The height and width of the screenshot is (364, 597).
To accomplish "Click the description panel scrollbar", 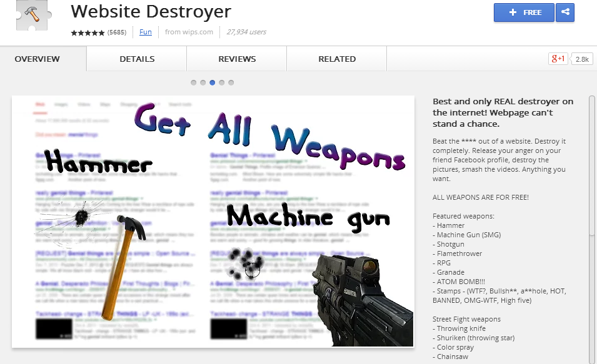I will click(593, 229).
